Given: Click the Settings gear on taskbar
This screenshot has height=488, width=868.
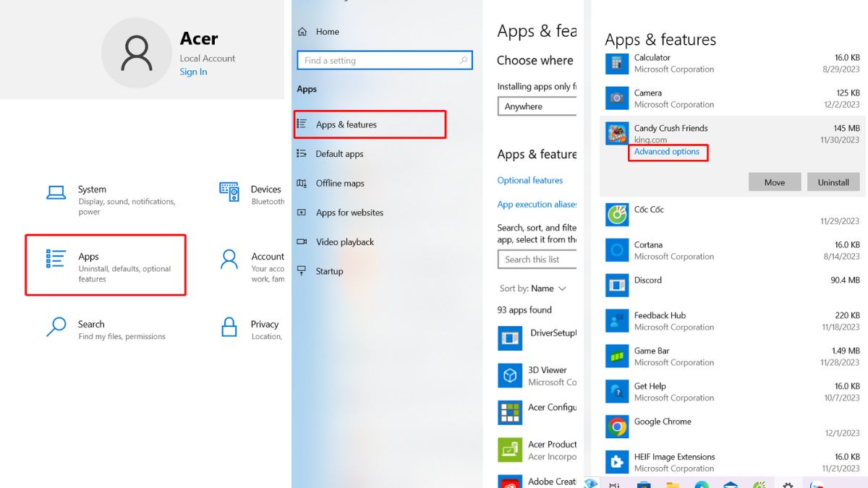Looking at the screenshot, I should 788,484.
